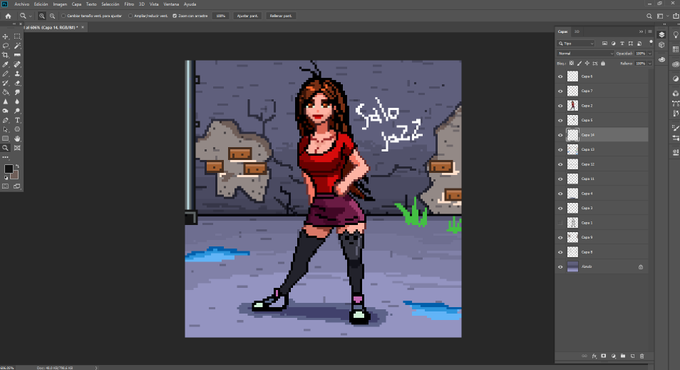
Task: Select the Pen tool
Action: pyautogui.click(x=6, y=120)
